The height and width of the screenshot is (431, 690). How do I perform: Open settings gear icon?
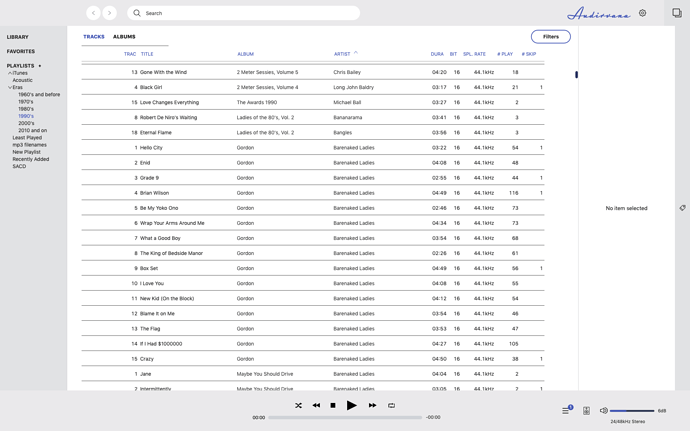pyautogui.click(x=642, y=13)
